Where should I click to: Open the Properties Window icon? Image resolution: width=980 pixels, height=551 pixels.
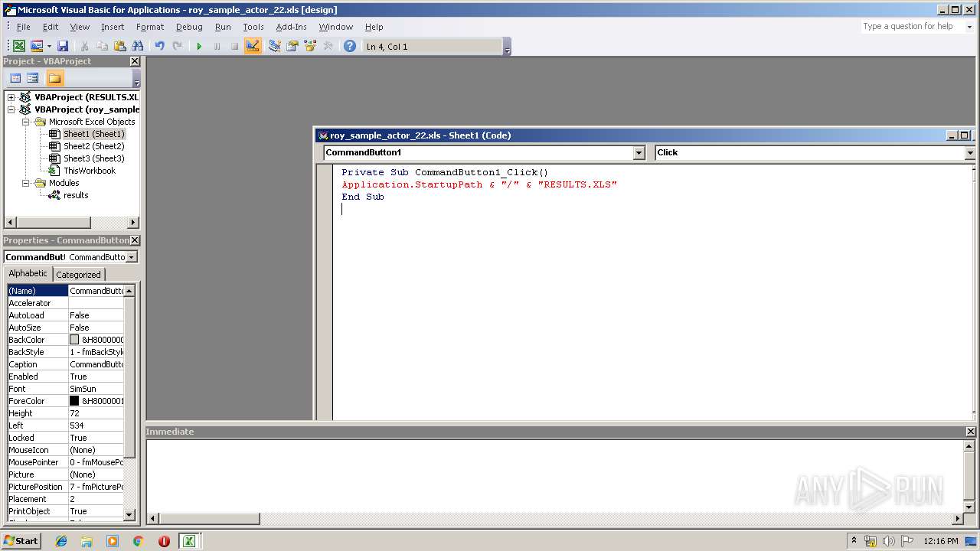[292, 46]
